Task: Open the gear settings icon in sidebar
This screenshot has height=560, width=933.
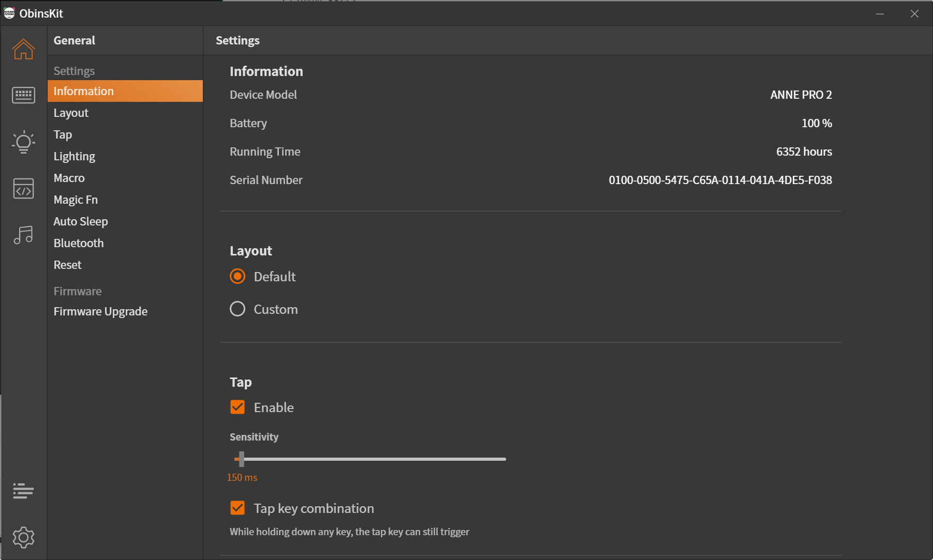Action: coord(24,538)
